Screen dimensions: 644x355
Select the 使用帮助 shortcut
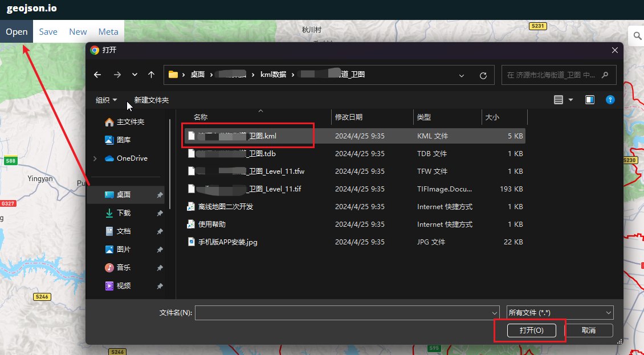[x=355, y=225]
